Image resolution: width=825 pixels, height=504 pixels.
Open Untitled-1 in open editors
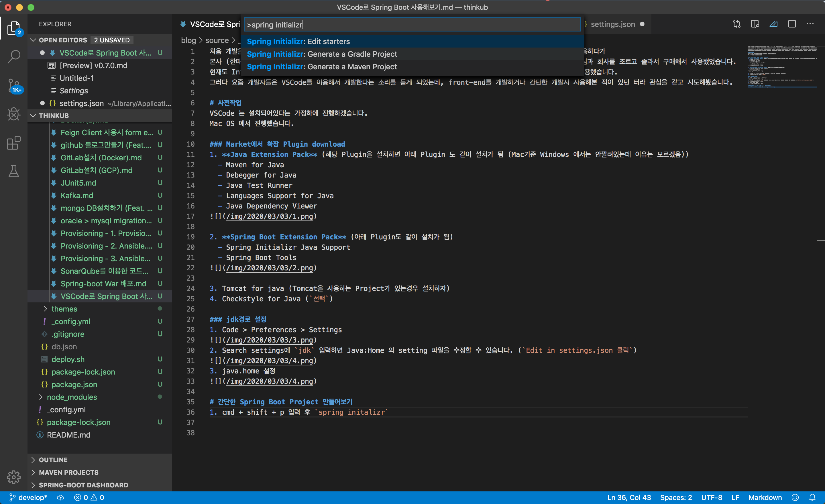pyautogui.click(x=99, y=78)
